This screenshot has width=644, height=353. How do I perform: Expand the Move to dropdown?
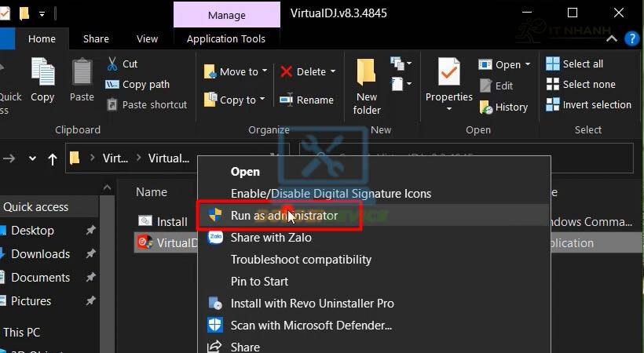point(264,71)
